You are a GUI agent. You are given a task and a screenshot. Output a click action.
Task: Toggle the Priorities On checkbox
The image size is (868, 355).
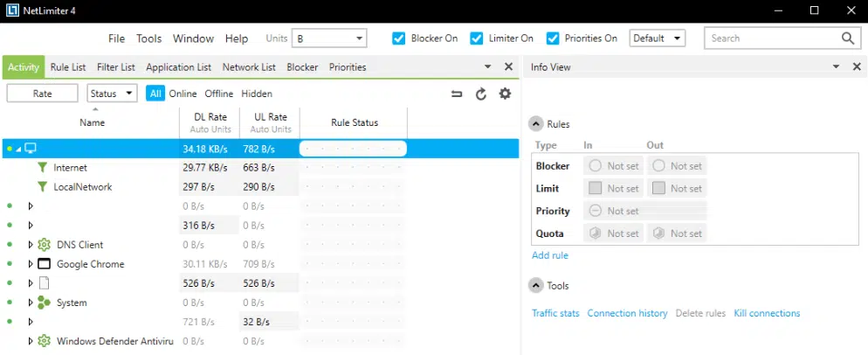coord(553,38)
